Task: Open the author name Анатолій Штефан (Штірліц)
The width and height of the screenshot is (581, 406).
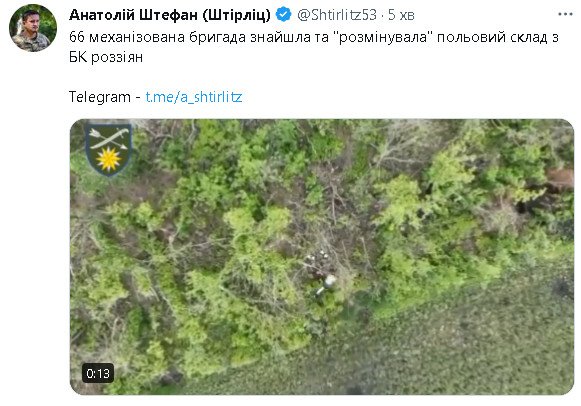Action: pyautogui.click(x=170, y=15)
